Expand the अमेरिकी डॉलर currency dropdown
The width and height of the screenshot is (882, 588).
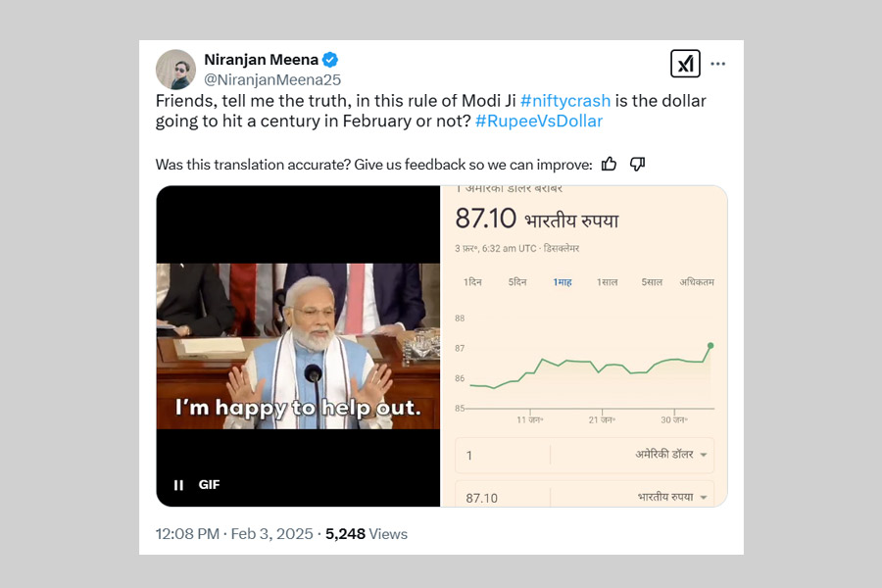[x=670, y=455]
